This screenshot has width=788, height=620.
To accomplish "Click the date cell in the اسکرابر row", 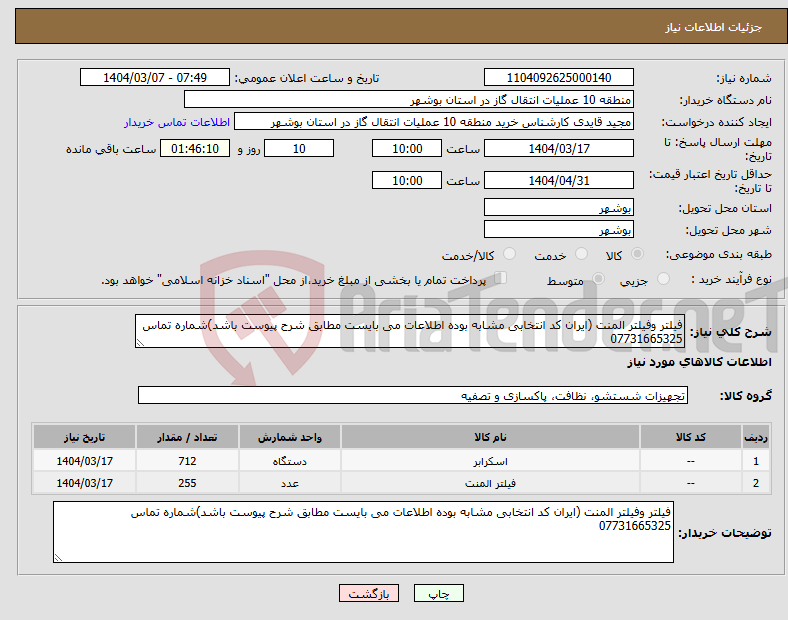I will coord(84,461).
